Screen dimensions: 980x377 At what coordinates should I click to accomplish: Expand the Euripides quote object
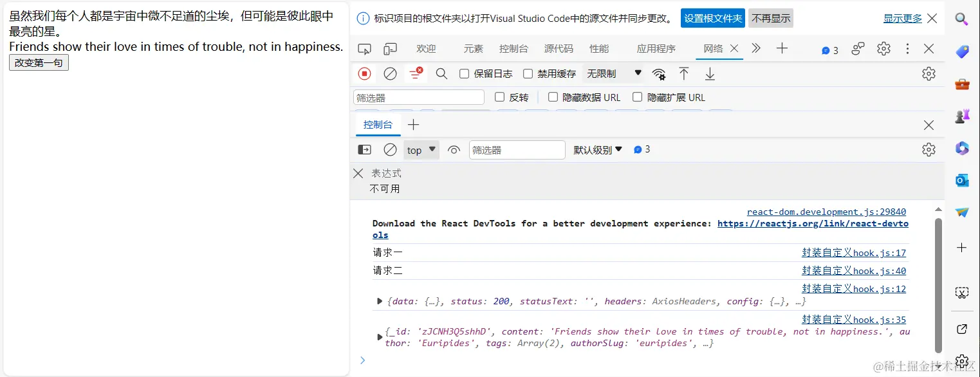click(380, 337)
